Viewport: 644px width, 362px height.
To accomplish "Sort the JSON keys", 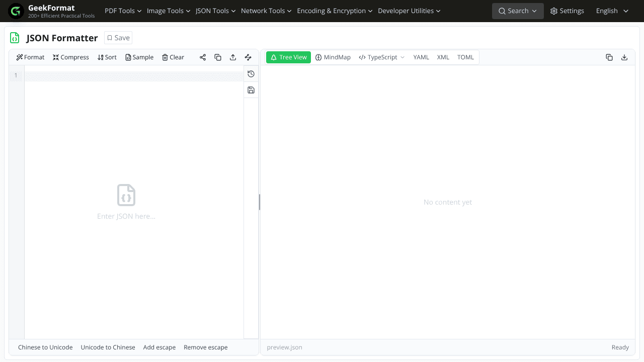I will click(x=107, y=57).
